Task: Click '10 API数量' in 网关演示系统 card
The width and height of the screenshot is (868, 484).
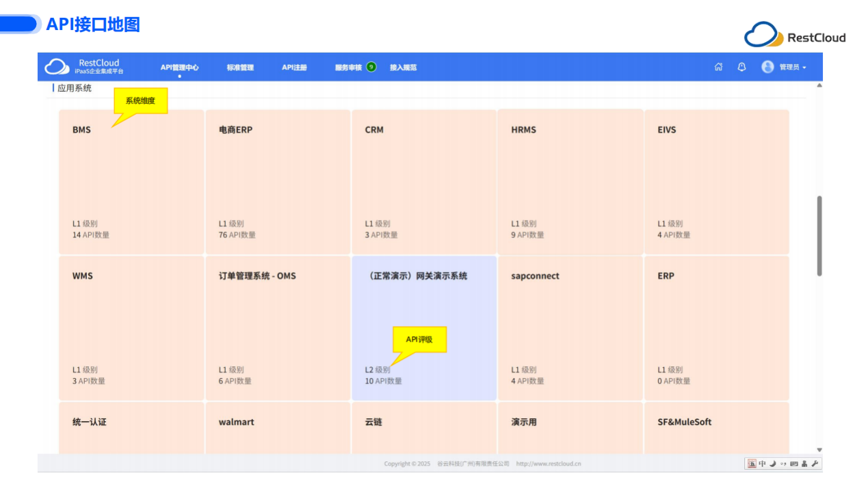Action: pos(384,381)
